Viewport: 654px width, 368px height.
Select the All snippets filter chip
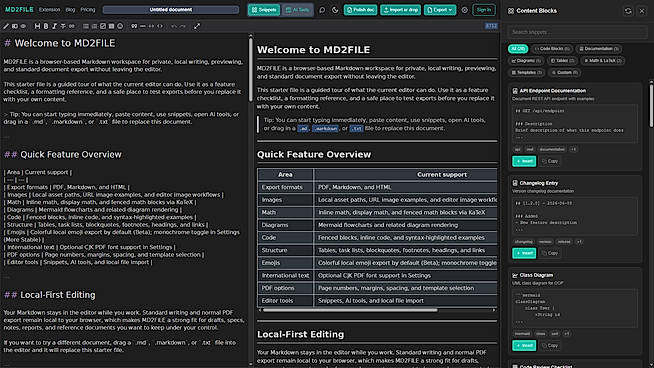pyautogui.click(x=518, y=49)
